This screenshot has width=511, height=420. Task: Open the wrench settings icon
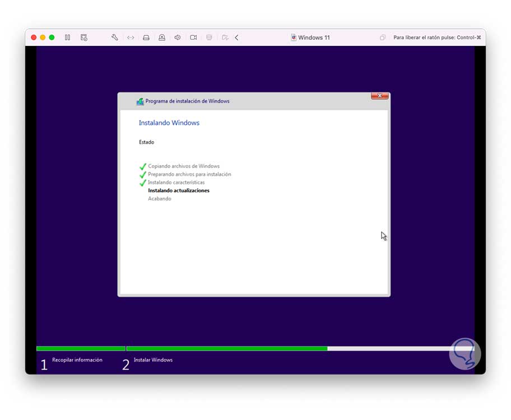114,38
